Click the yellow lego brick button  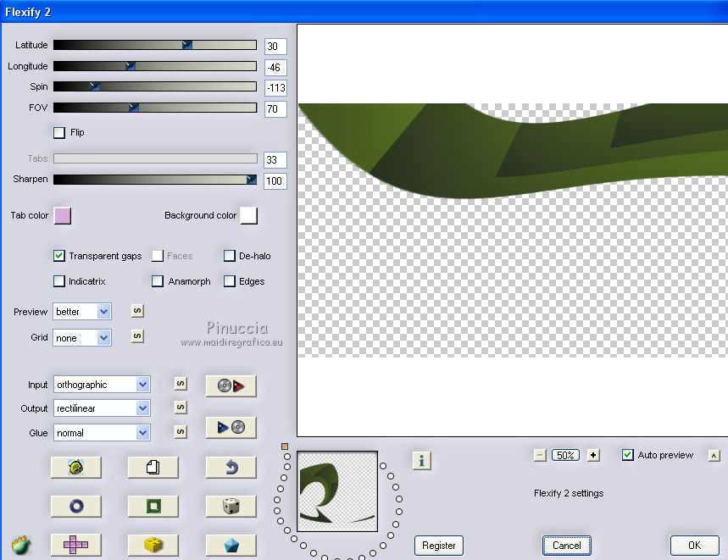pyautogui.click(x=153, y=545)
